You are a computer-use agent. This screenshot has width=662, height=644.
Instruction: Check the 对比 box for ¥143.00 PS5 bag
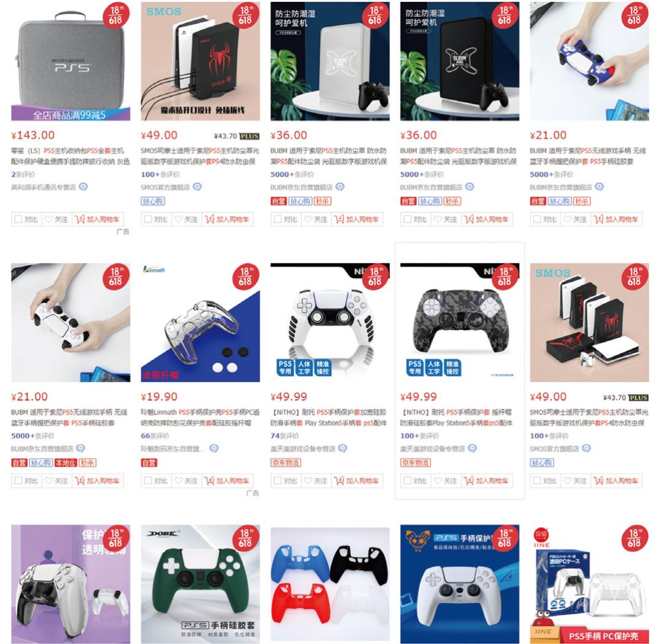(x=18, y=220)
